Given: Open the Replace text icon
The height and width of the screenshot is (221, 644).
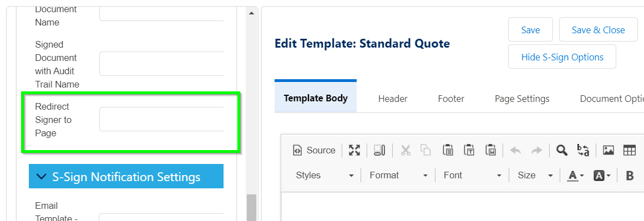Looking at the screenshot, I should click(583, 151).
